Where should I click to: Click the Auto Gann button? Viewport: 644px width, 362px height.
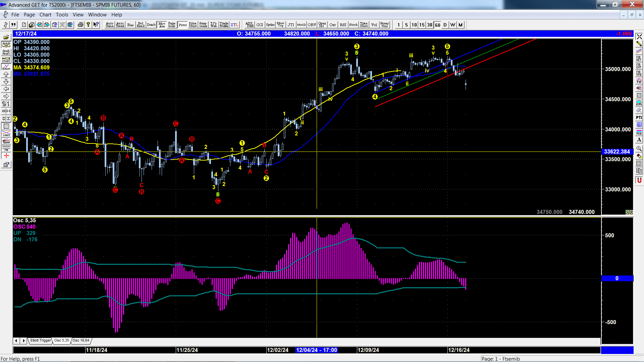(x=110, y=25)
